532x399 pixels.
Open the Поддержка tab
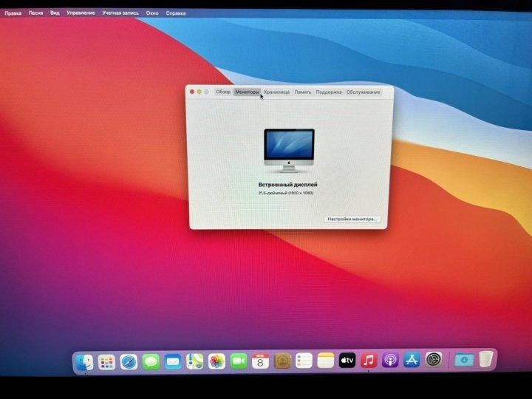329,92
